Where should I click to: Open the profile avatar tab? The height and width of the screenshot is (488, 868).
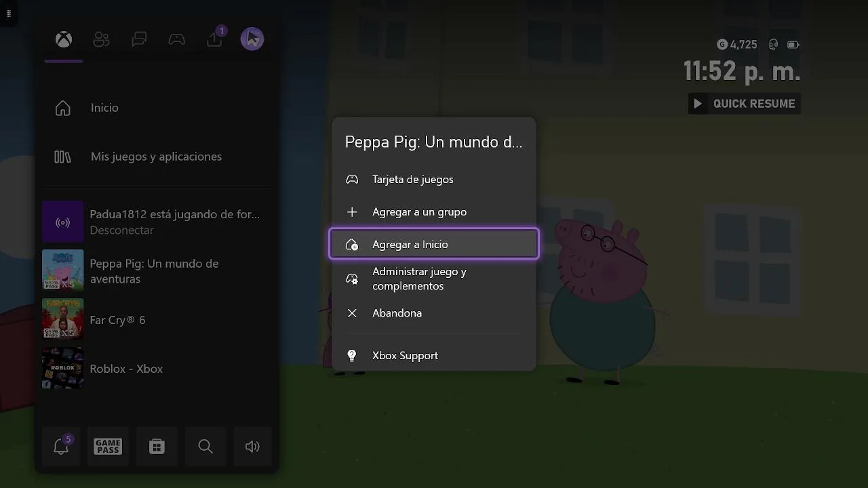[252, 39]
